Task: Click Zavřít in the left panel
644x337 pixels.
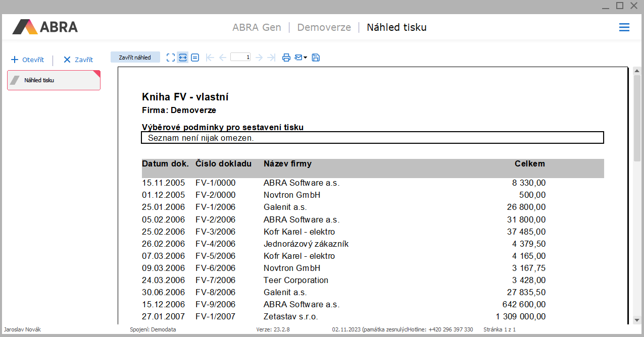Action: (x=78, y=60)
